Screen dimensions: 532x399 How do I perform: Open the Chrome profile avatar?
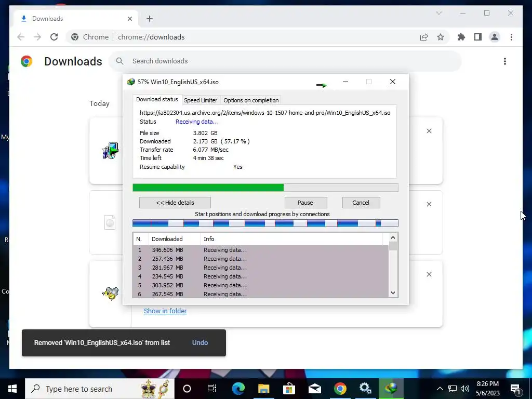(x=495, y=37)
